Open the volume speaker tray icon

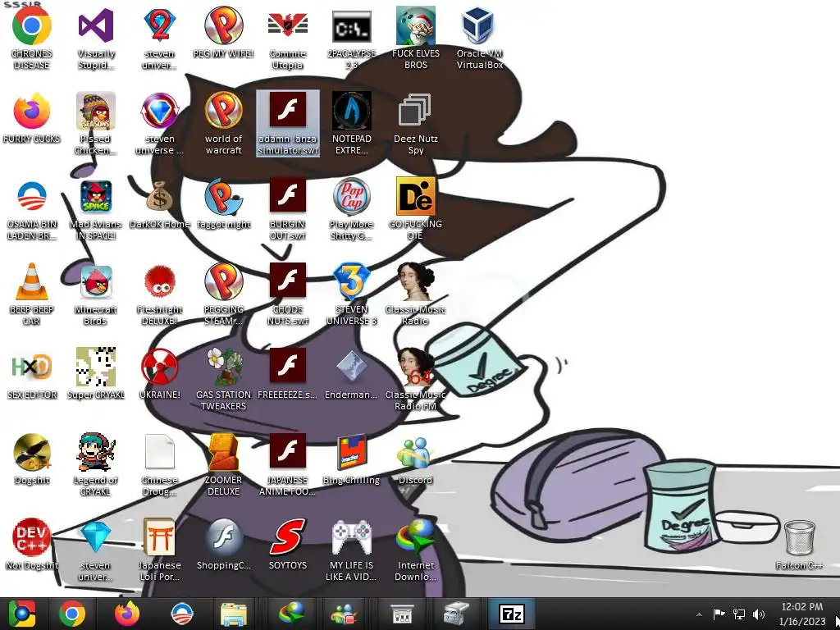(x=759, y=614)
